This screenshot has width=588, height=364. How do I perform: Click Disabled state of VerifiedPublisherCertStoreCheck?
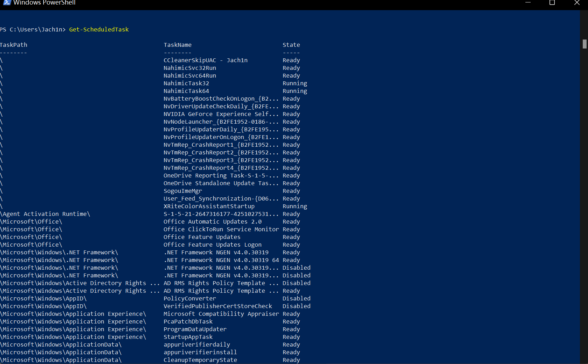click(x=297, y=306)
